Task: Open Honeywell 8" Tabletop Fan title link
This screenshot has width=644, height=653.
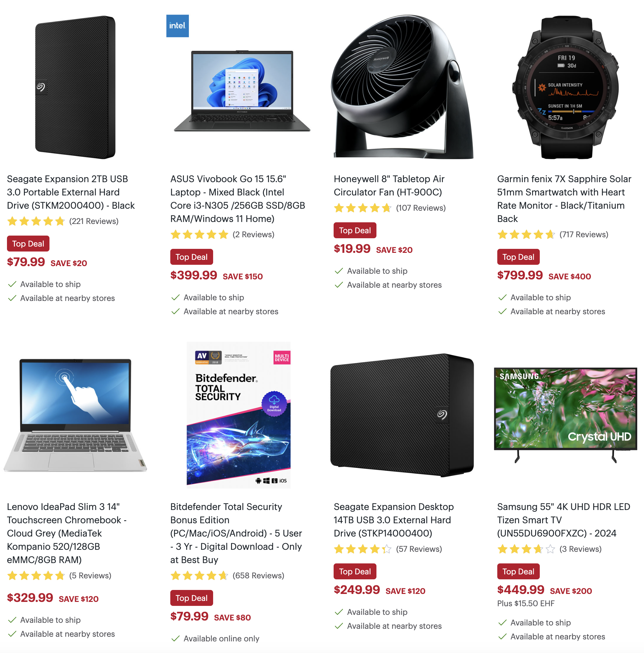Action: click(389, 185)
